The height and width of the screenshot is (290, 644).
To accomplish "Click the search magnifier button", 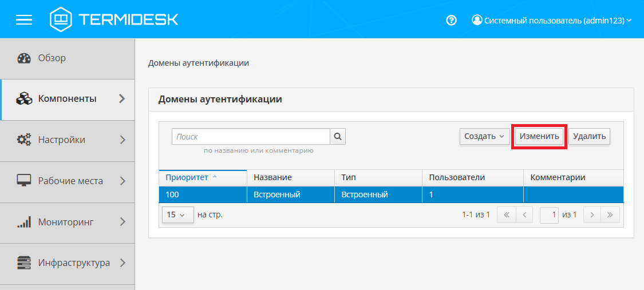I will coord(338,137).
